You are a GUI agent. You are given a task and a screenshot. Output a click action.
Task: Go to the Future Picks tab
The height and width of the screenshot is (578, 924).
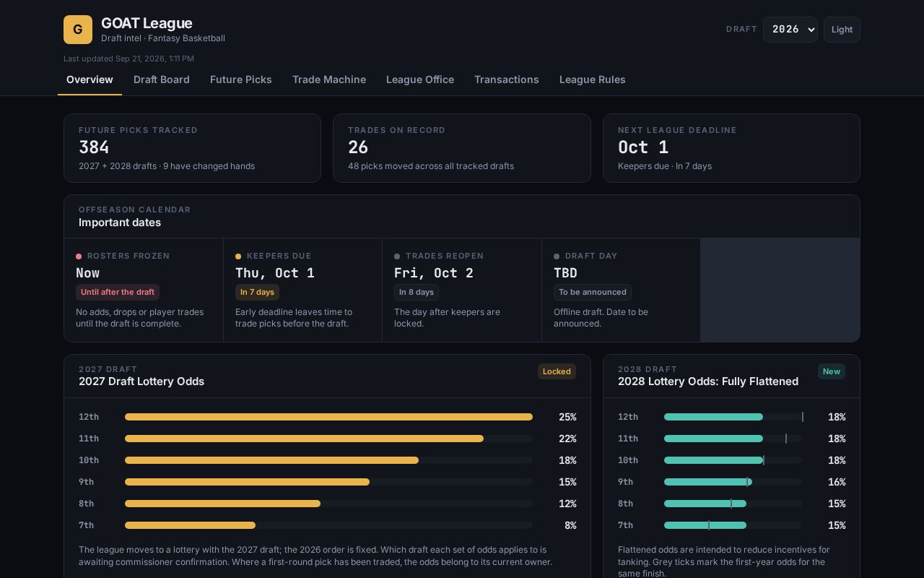[241, 79]
